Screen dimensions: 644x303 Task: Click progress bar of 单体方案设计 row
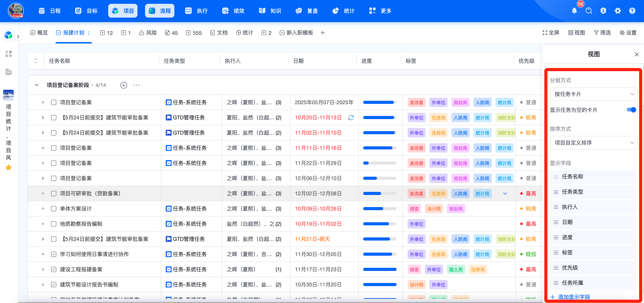[380, 209]
